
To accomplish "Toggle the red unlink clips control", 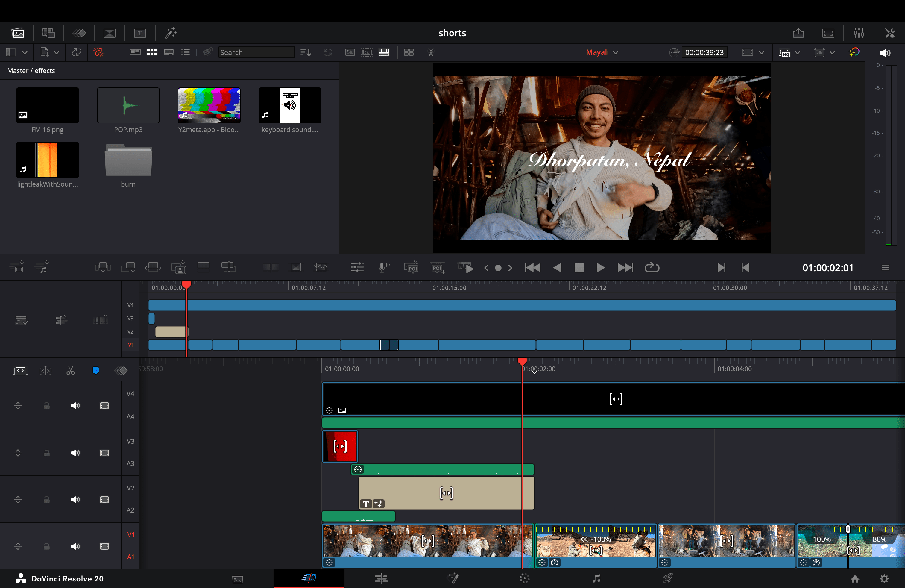I will [x=98, y=52].
